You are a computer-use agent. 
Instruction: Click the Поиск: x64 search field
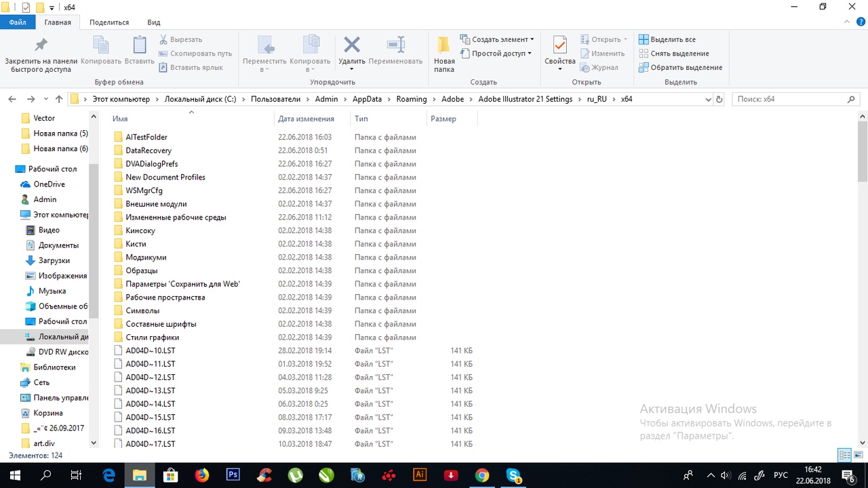coord(797,99)
